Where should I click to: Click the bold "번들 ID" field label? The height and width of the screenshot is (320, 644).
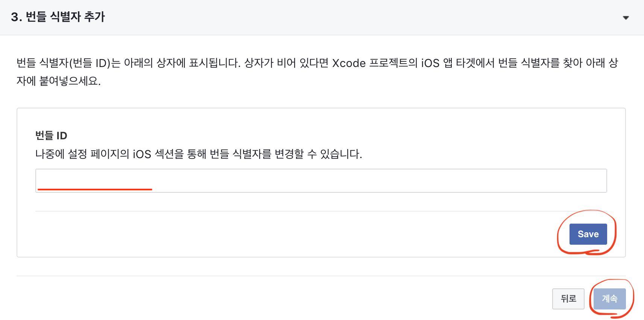51,136
